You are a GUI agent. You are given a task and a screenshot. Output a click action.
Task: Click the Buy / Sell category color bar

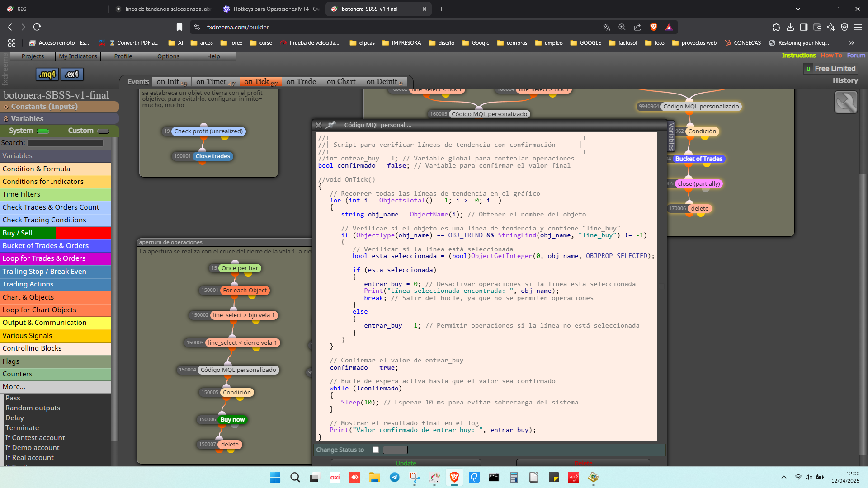coord(55,233)
